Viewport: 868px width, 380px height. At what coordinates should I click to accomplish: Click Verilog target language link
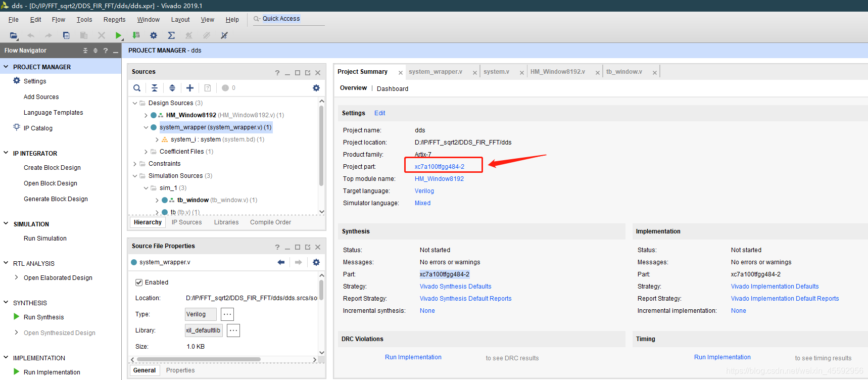pos(424,191)
